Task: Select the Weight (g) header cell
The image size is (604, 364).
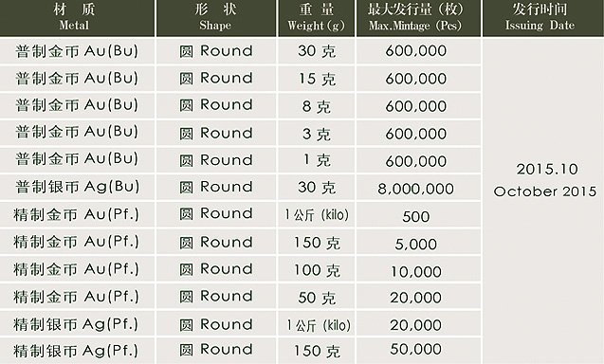Action: click(317, 18)
